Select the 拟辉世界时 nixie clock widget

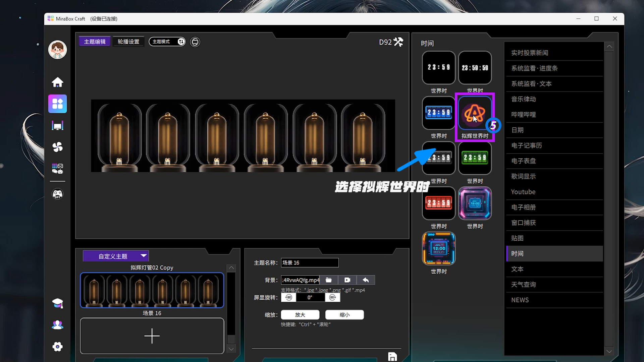(x=475, y=113)
